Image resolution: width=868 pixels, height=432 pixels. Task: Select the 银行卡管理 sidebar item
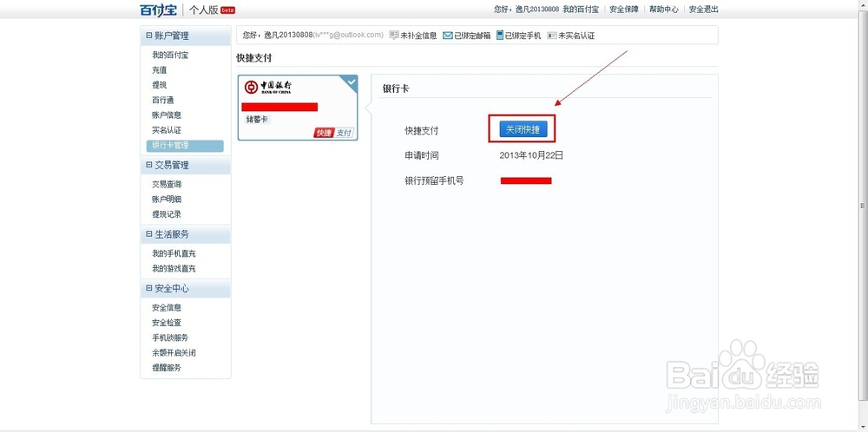(185, 146)
